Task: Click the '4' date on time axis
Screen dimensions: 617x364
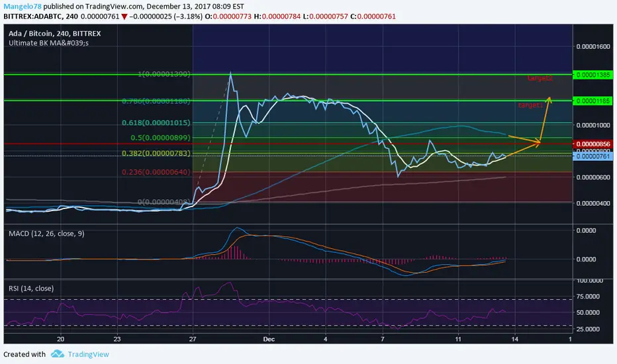Action: tap(326, 339)
